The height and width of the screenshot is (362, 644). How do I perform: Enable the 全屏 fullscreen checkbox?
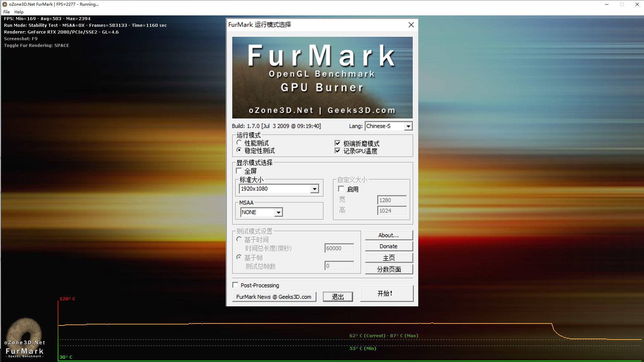(x=239, y=171)
